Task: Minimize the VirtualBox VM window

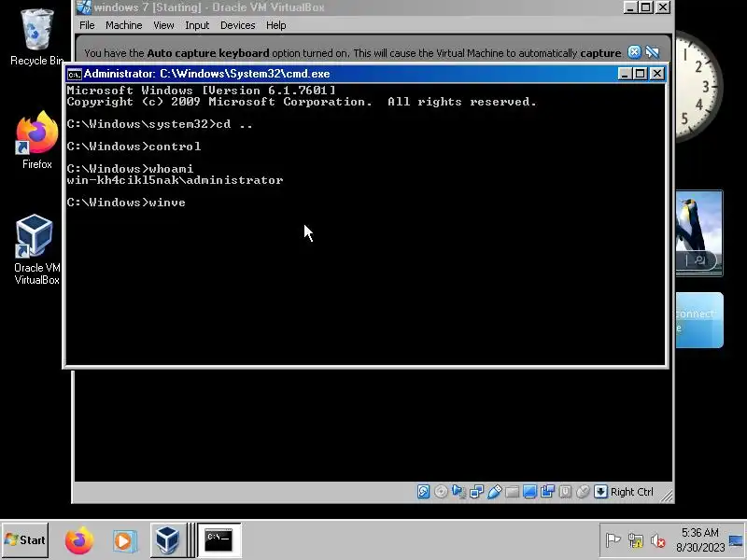Action: pyautogui.click(x=630, y=7)
